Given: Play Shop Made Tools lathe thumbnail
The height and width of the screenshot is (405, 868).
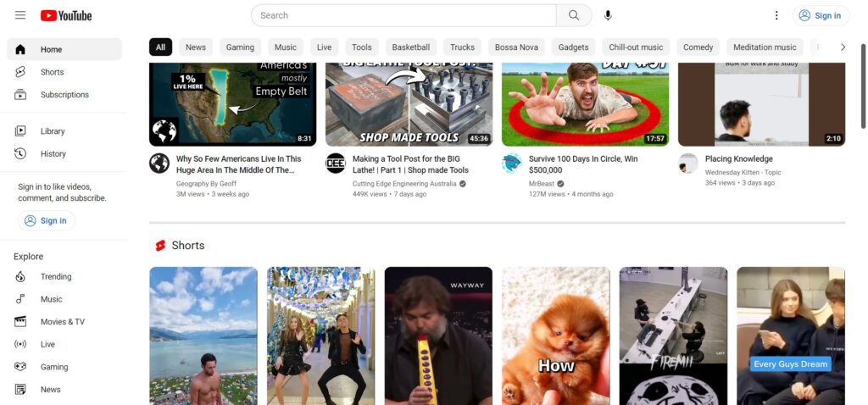Looking at the screenshot, I should [x=409, y=104].
